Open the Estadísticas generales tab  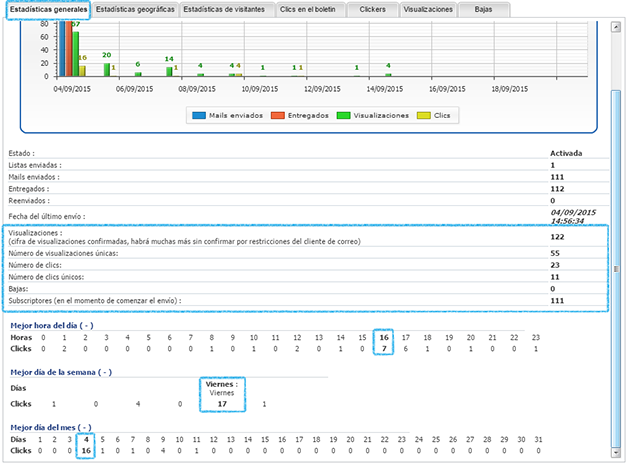[48, 10]
